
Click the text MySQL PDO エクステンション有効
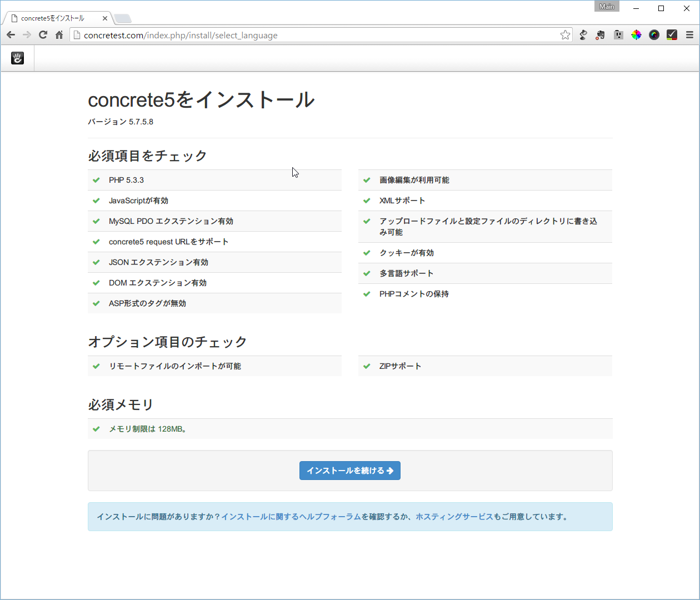171,221
